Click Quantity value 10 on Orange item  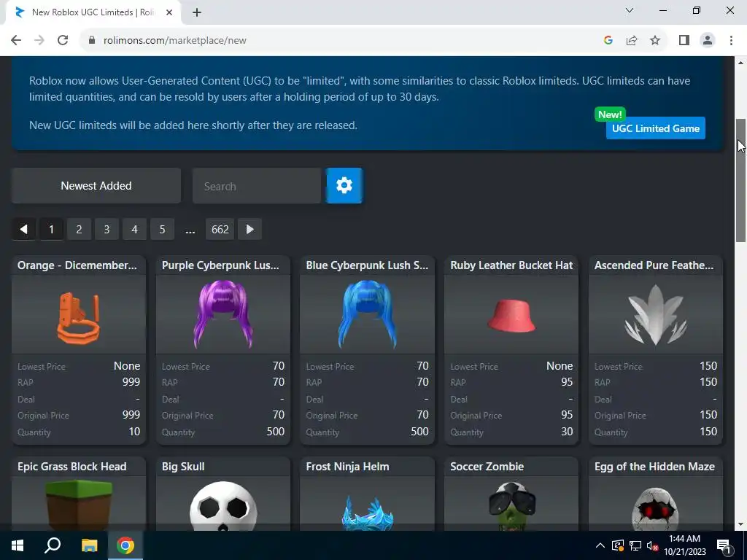pyautogui.click(x=134, y=432)
